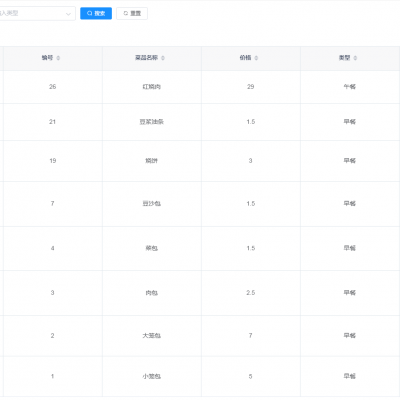400x400 pixels.
Task: Select the dish name 大笼包
Action: click(152, 335)
